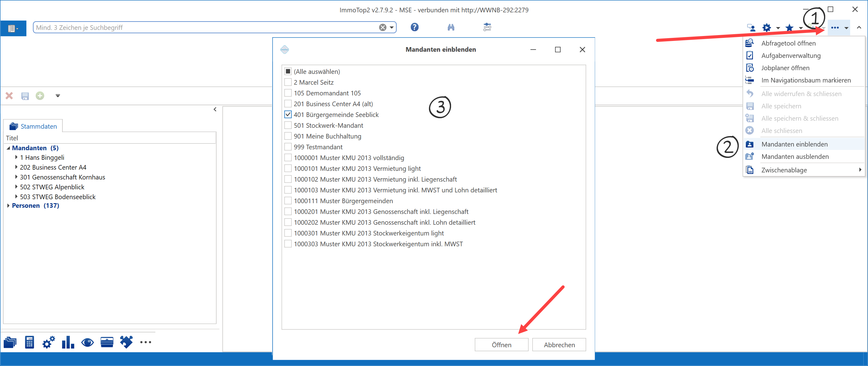The height and width of the screenshot is (366, 868).
Task: Open the puzzle piece module icon
Action: coord(126,342)
